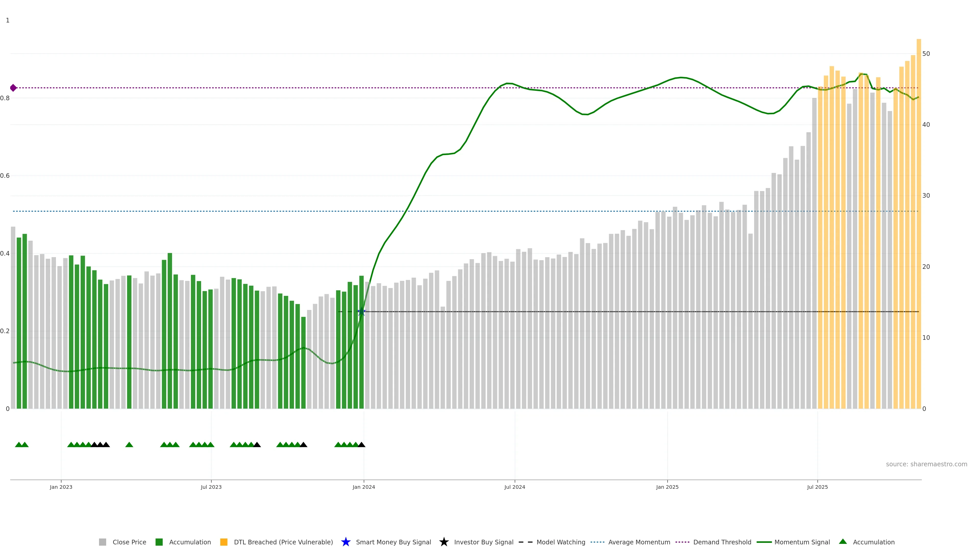
Task: Click the blue star marker on the chart
Action: 362,312
